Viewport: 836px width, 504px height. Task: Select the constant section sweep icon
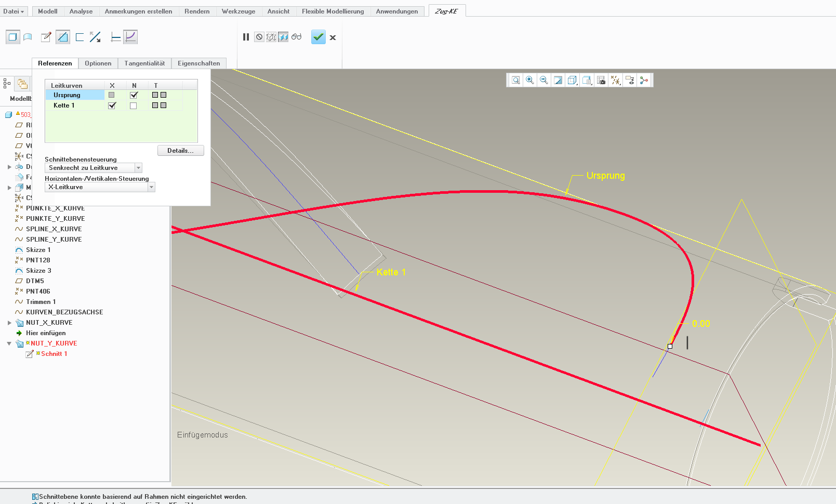coord(116,37)
